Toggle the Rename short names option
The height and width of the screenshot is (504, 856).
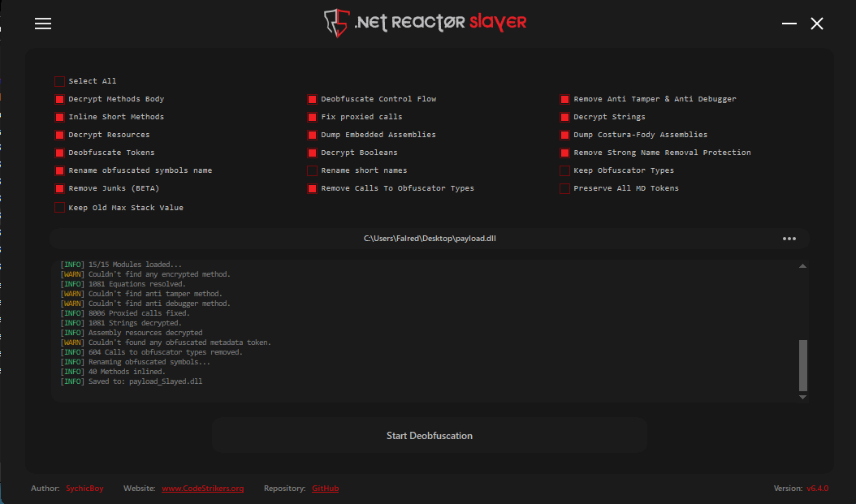312,170
